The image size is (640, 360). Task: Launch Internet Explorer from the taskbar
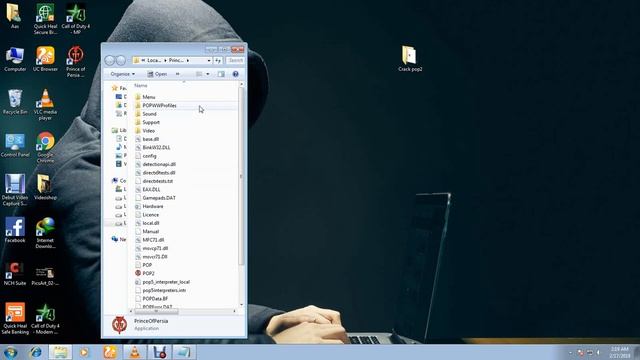(36, 352)
